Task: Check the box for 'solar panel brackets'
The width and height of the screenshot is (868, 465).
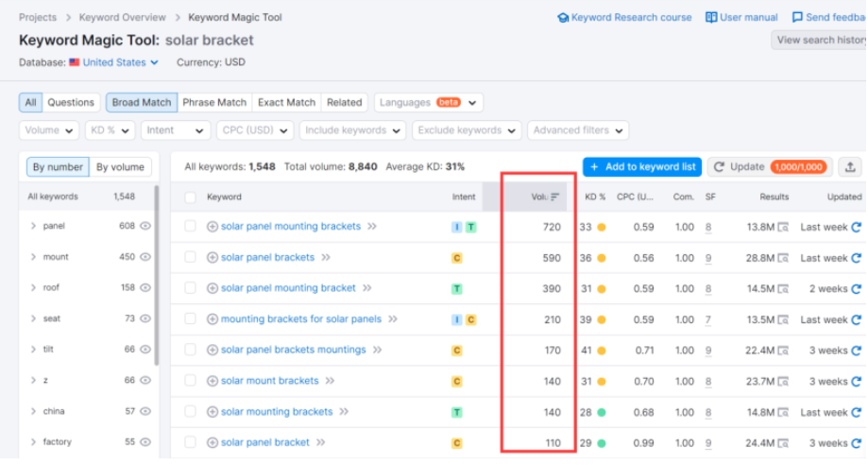Action: pos(191,258)
